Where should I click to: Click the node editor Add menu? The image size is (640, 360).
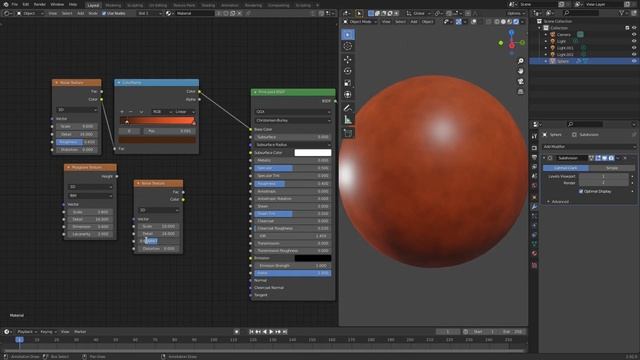[80, 13]
